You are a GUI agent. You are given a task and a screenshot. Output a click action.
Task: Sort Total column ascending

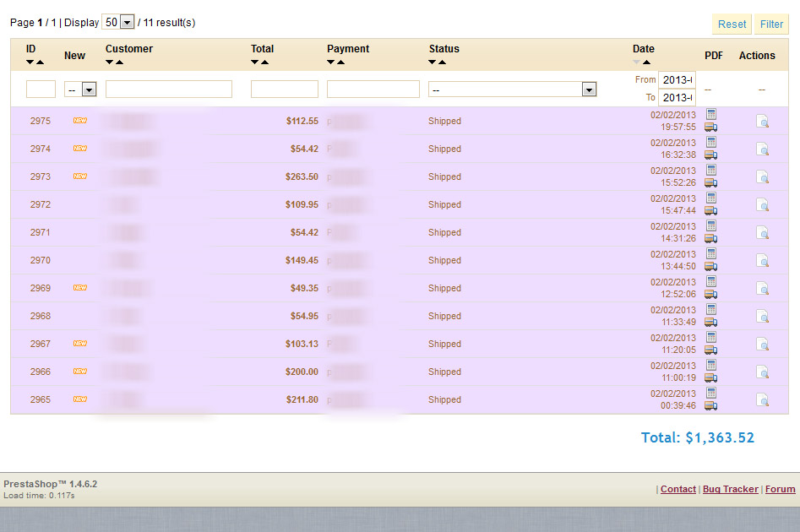(x=264, y=62)
